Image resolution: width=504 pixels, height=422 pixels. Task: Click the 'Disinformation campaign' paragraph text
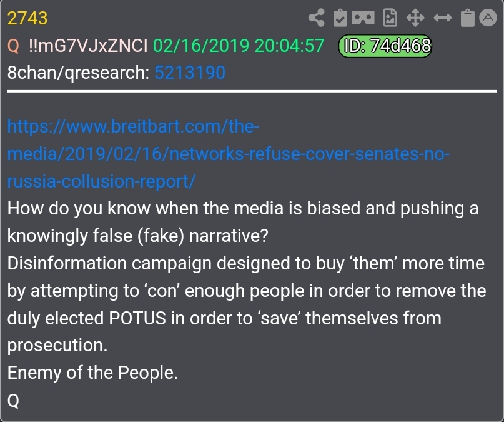tap(247, 304)
